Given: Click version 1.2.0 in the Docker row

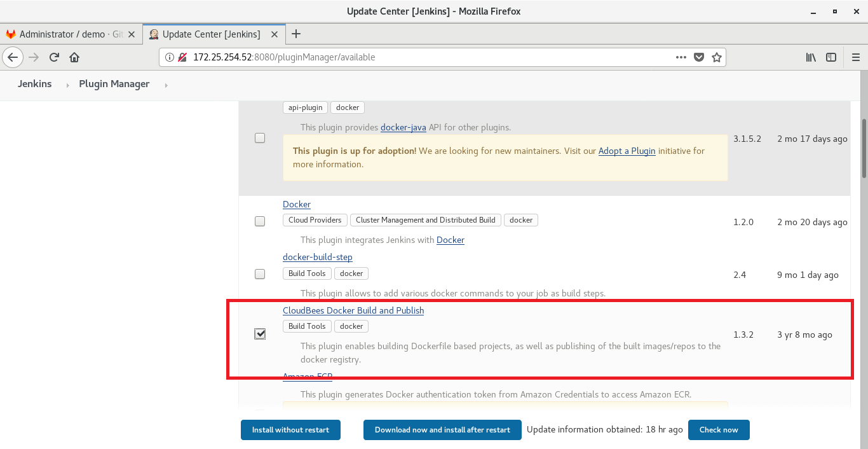Looking at the screenshot, I should (743, 222).
